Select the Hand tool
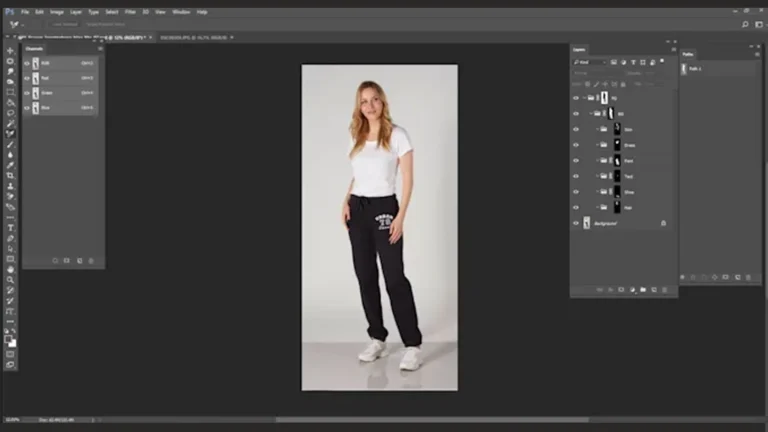The width and height of the screenshot is (768, 432). point(10,269)
